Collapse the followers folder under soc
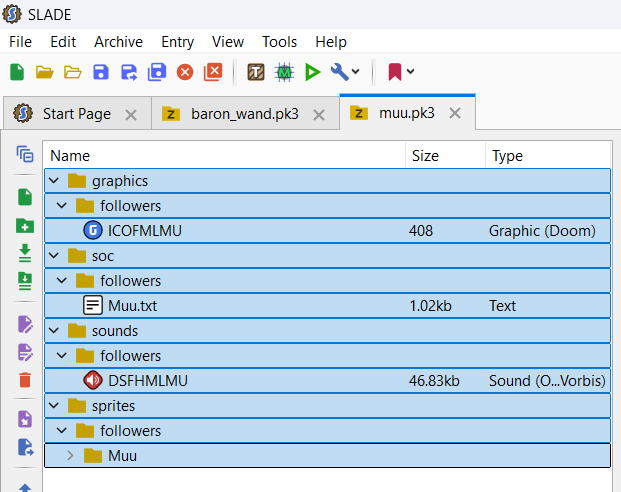This screenshot has height=492, width=621. 62,281
